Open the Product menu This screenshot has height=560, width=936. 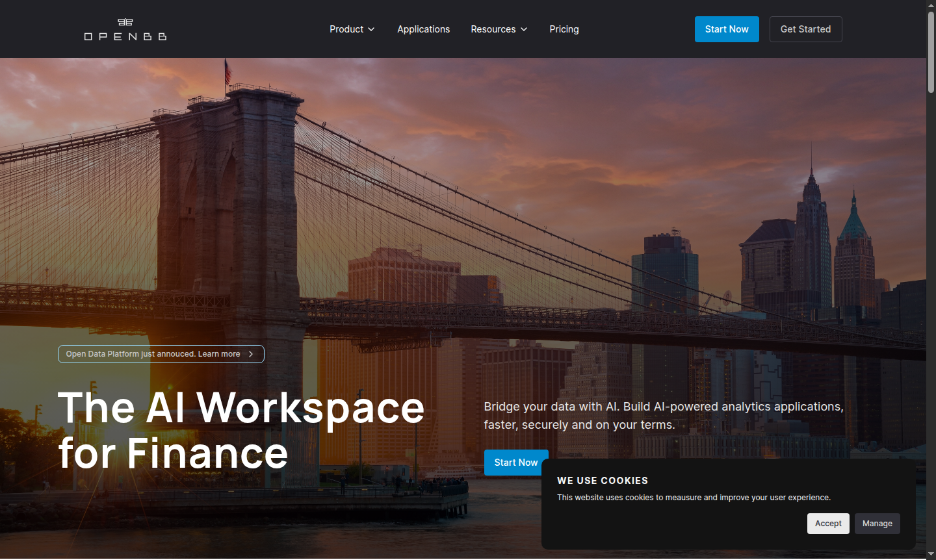[346, 29]
